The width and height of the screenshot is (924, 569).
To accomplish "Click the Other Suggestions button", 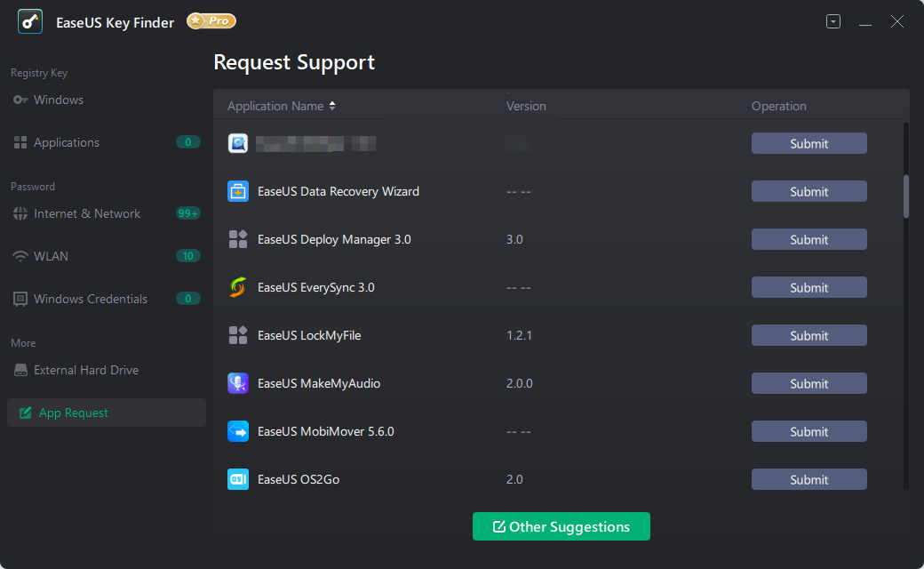I will pyautogui.click(x=562, y=526).
